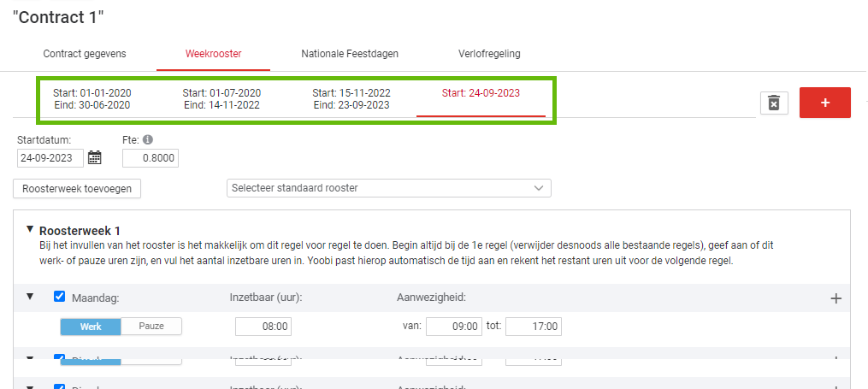868x389 pixels.
Task: Select period starting 15-11-2022
Action: [x=351, y=98]
